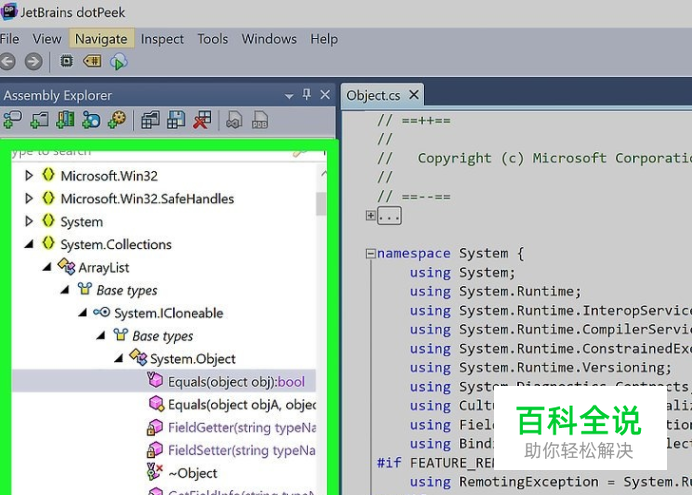The image size is (692, 495).
Task: Click the open-from-GAC books icon
Action: tap(65, 120)
